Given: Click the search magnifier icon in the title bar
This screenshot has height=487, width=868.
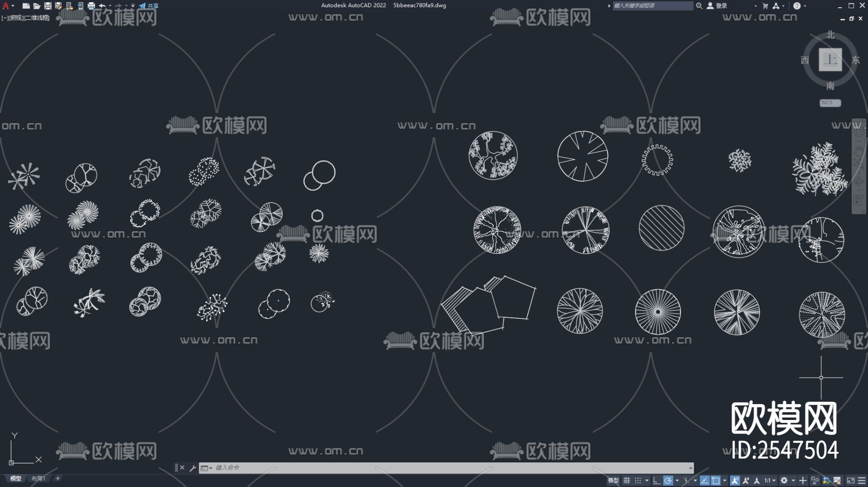Looking at the screenshot, I should (x=699, y=6).
